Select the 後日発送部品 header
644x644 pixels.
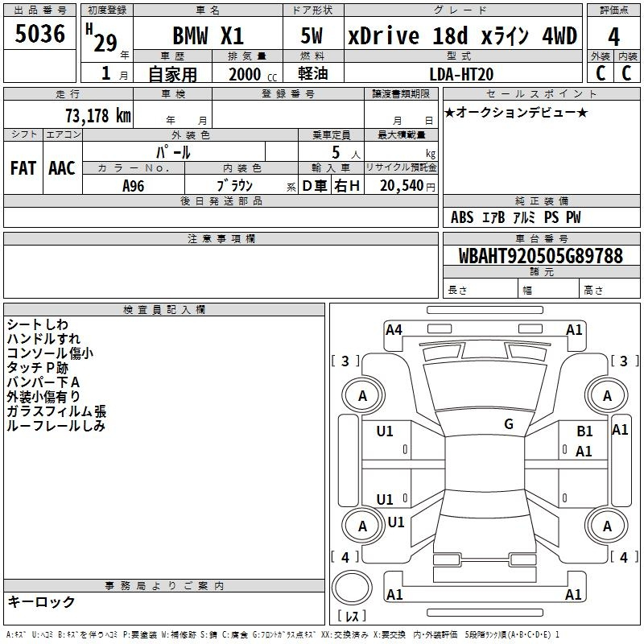tap(221, 200)
